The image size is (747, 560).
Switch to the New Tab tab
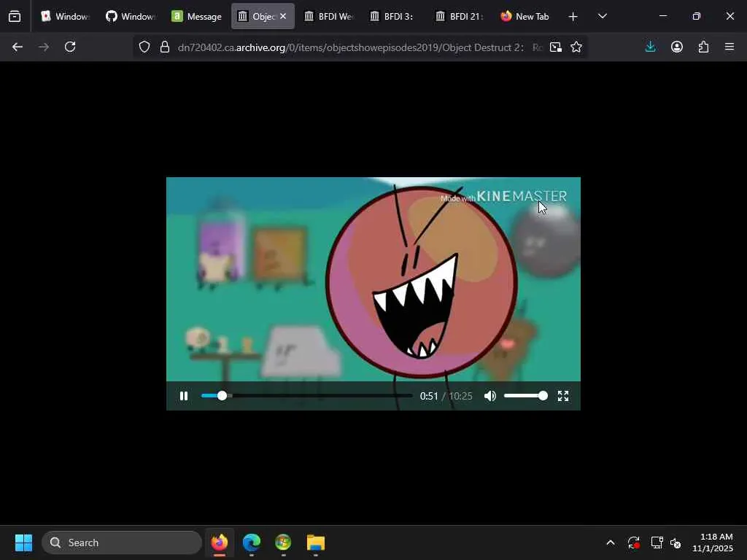(525, 16)
